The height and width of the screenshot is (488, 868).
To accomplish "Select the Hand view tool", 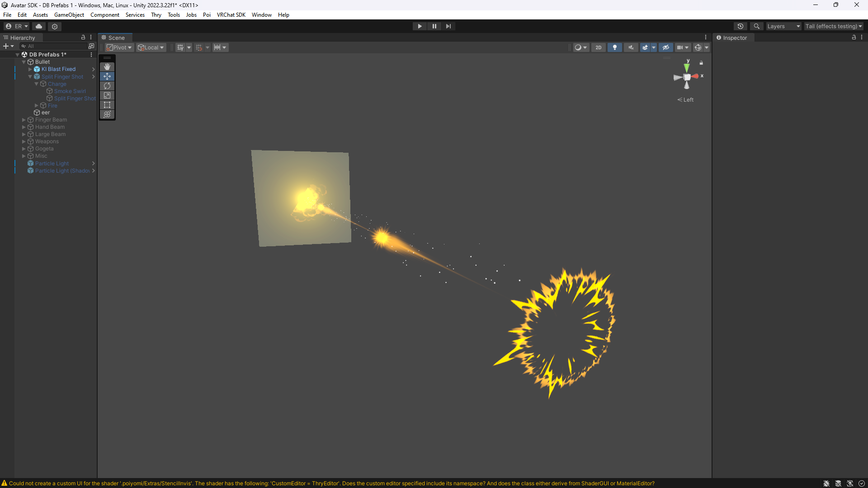I will 107,67.
